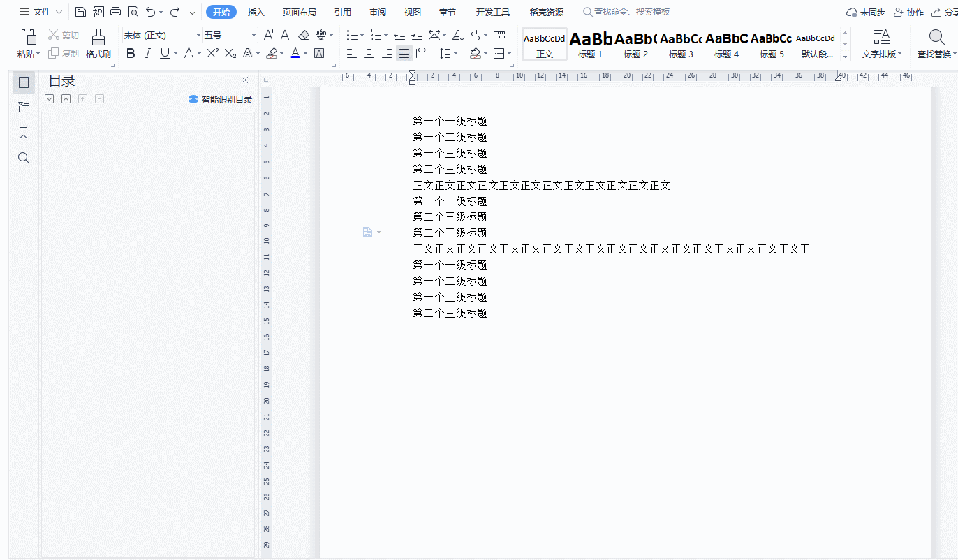The height and width of the screenshot is (560, 958).
Task: Open the 页面布局 (Page Layout) tab
Action: (299, 12)
